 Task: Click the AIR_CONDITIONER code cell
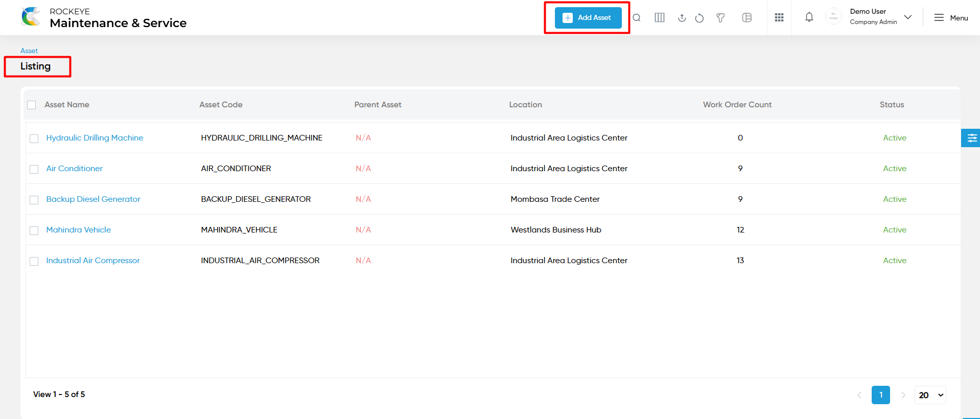[x=236, y=169]
